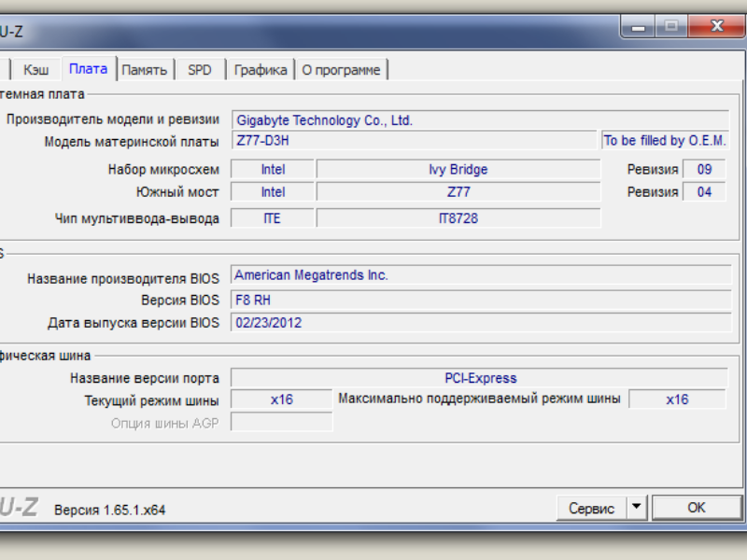This screenshot has height=560, width=747.
Task: Click the American Megatrends Inc. field
Action: 481,274
